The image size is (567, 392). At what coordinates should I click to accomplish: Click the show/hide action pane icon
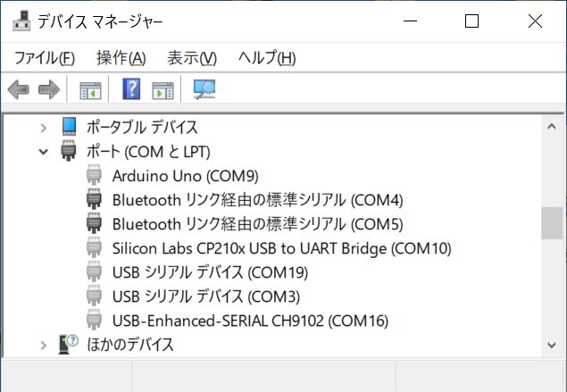coord(163,90)
